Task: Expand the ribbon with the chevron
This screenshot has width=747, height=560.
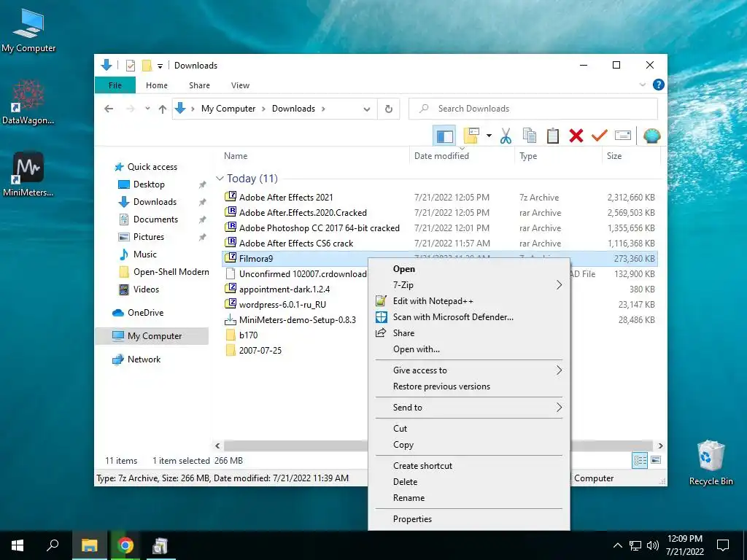Action: click(x=643, y=85)
